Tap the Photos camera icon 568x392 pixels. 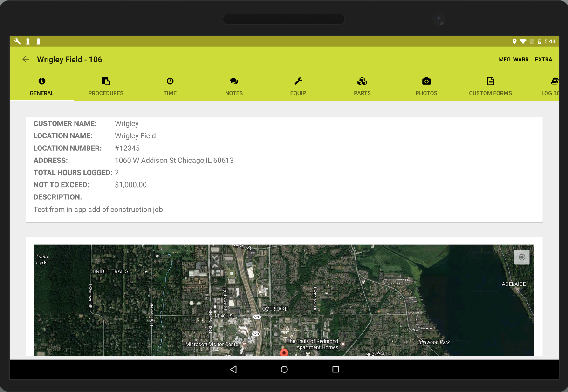click(x=426, y=81)
